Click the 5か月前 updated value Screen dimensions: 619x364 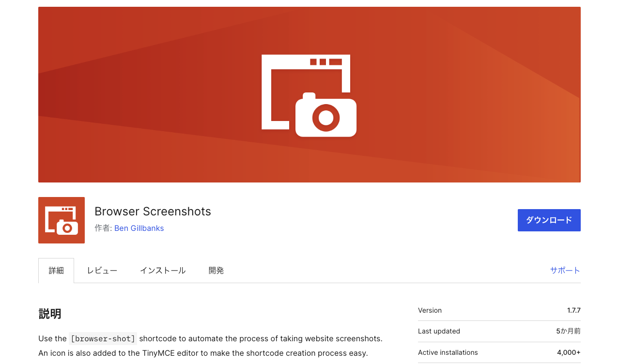569,331
